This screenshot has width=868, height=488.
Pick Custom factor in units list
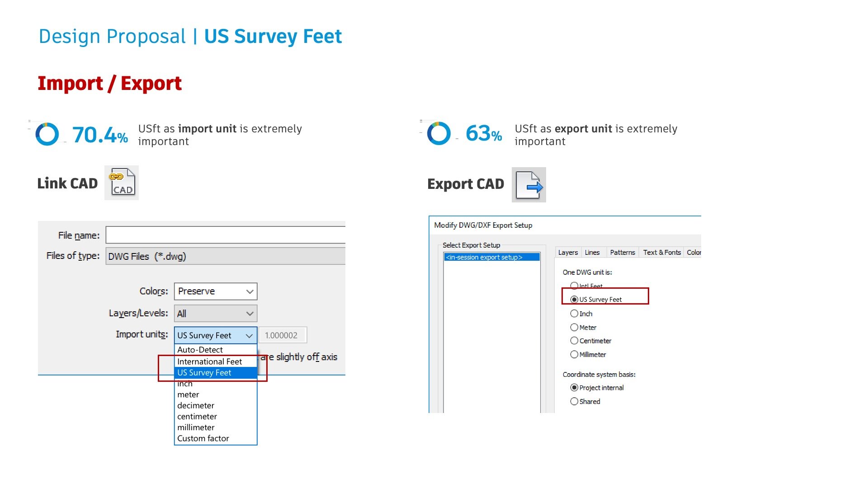[203, 438]
